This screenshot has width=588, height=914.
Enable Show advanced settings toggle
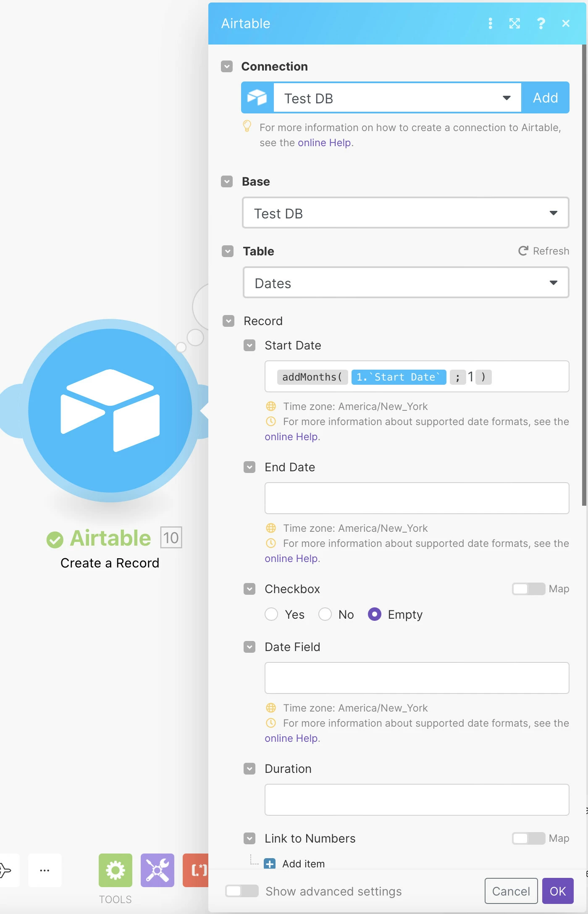point(242,891)
